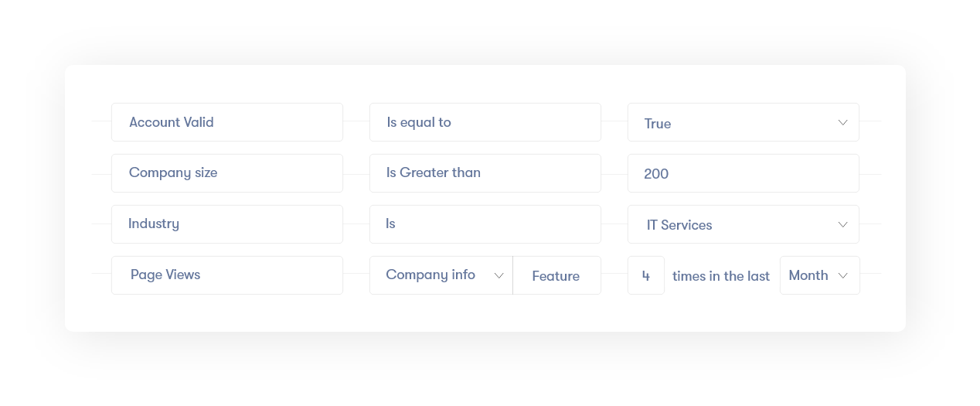Select the 'Is Greater than' operator field
The height and width of the screenshot is (406, 980).
click(x=485, y=173)
